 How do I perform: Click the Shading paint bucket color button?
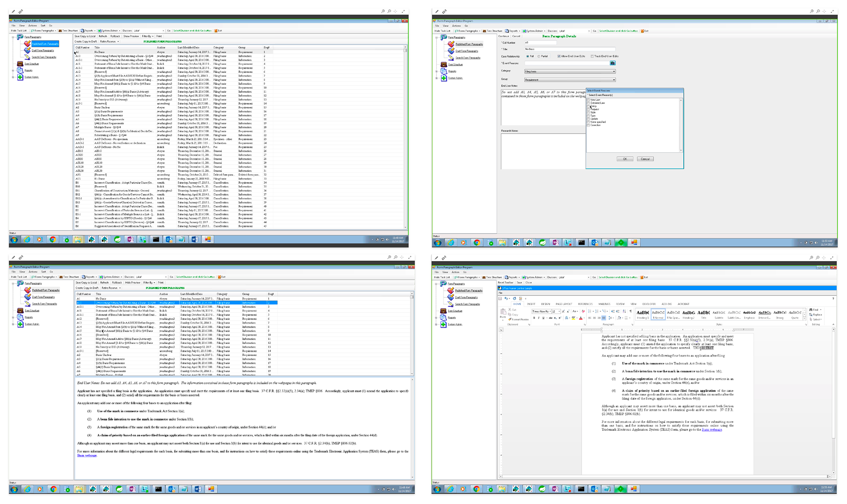coord(619,318)
